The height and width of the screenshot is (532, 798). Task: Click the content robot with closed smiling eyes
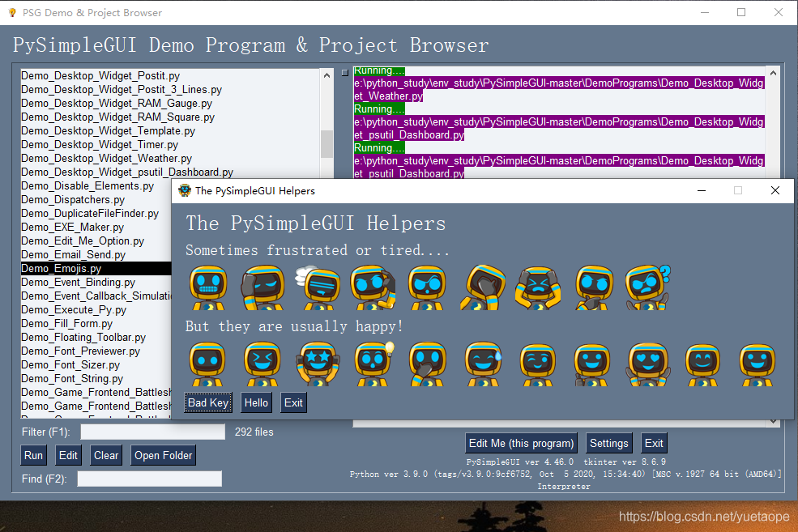(703, 364)
